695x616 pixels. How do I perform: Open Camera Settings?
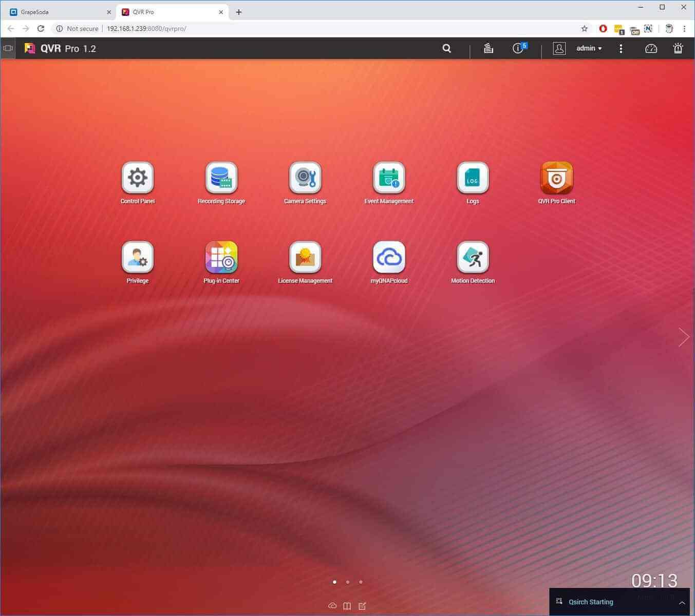(x=305, y=178)
